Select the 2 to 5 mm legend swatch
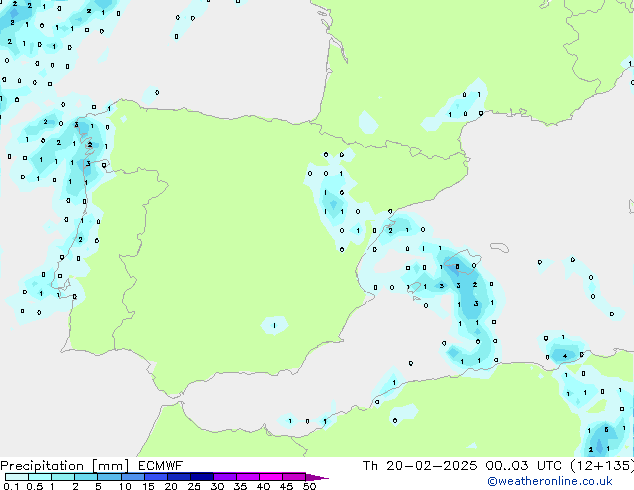The width and height of the screenshot is (634, 490). coord(86,477)
